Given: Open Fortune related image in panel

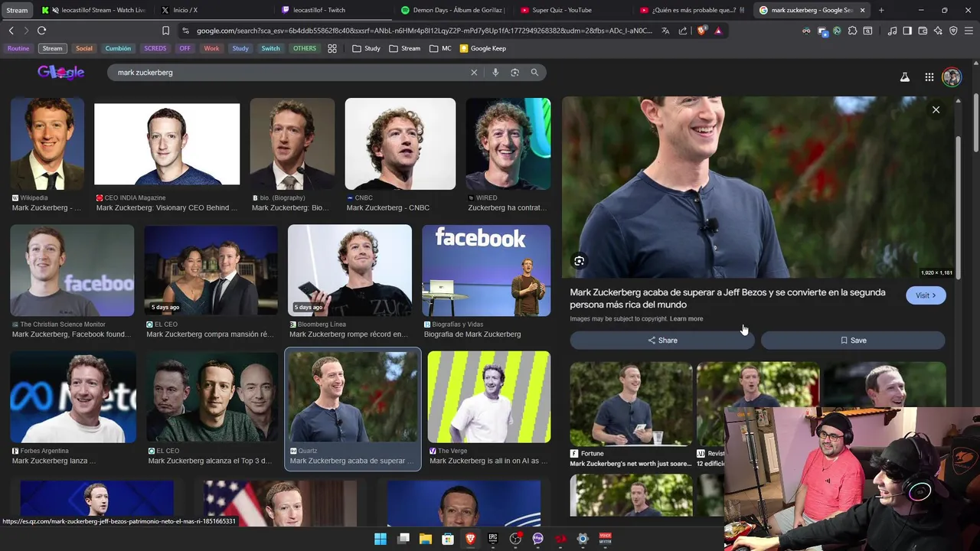Looking at the screenshot, I should (x=631, y=403).
